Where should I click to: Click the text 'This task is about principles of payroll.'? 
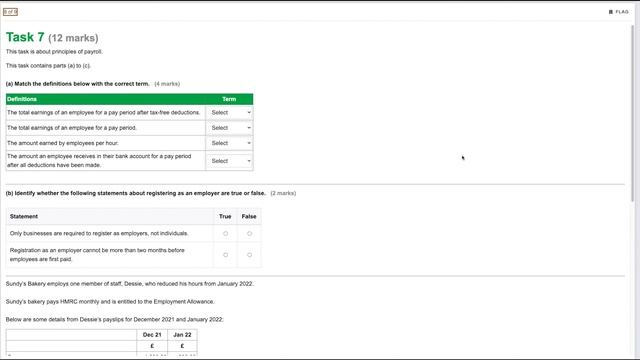click(x=54, y=52)
